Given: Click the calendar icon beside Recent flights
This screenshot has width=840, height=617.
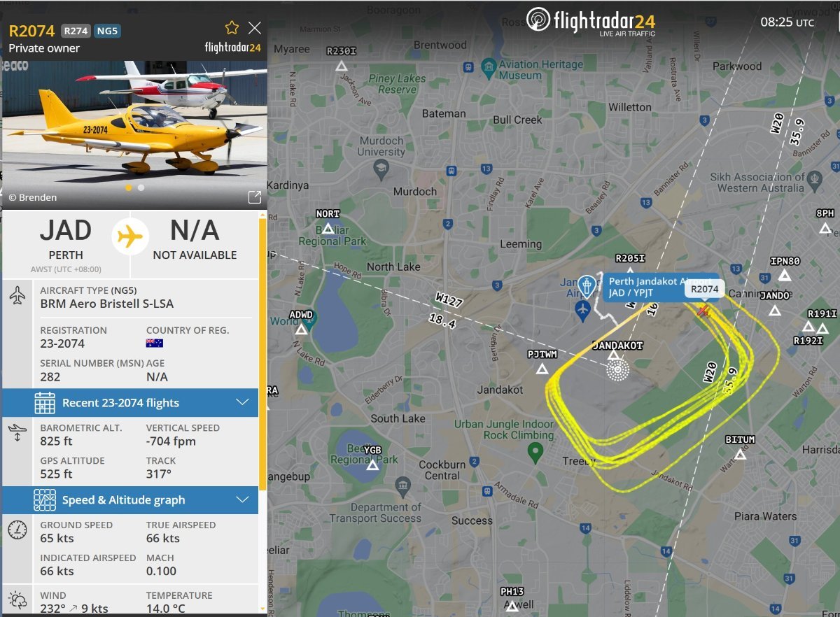Looking at the screenshot, I should 45,403.
